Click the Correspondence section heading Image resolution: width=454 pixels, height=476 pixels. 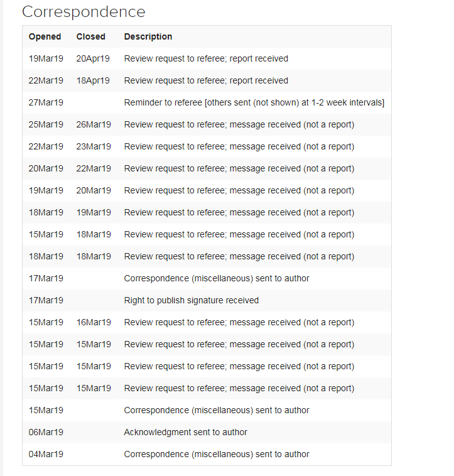(84, 11)
